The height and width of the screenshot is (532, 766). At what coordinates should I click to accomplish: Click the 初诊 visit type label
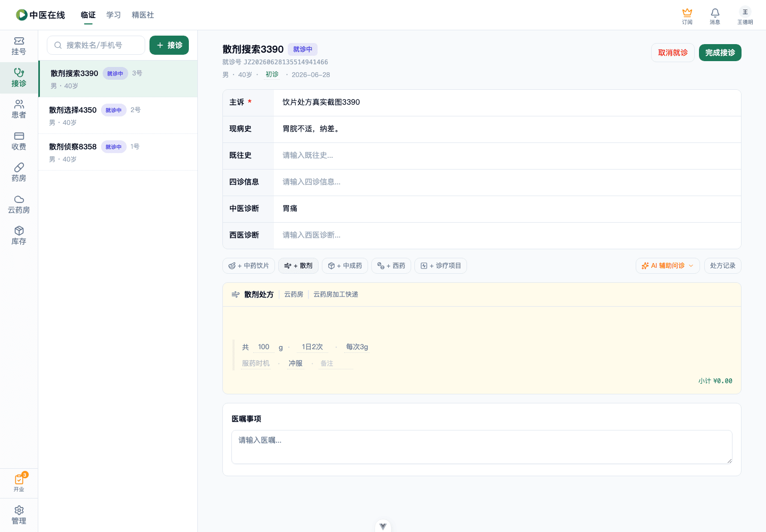click(272, 74)
